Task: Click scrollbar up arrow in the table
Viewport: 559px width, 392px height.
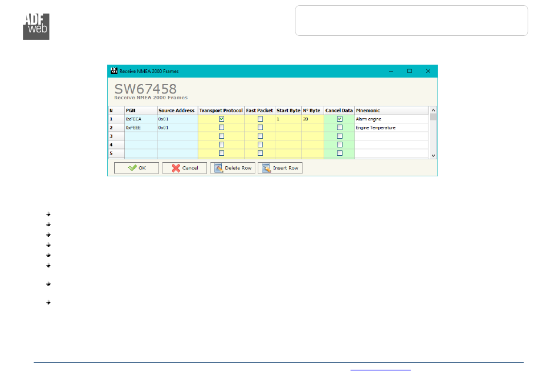Action: tap(433, 110)
